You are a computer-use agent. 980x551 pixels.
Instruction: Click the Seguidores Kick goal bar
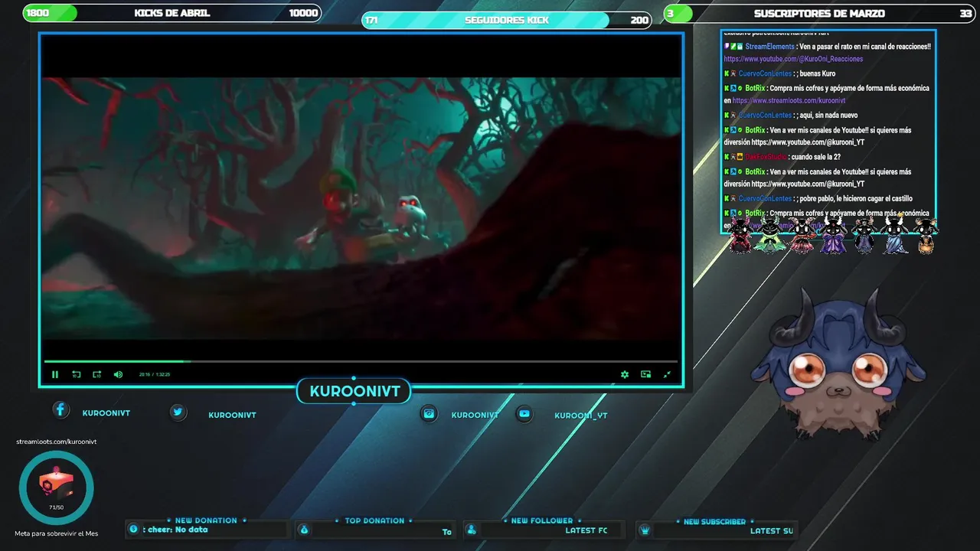[x=507, y=20]
